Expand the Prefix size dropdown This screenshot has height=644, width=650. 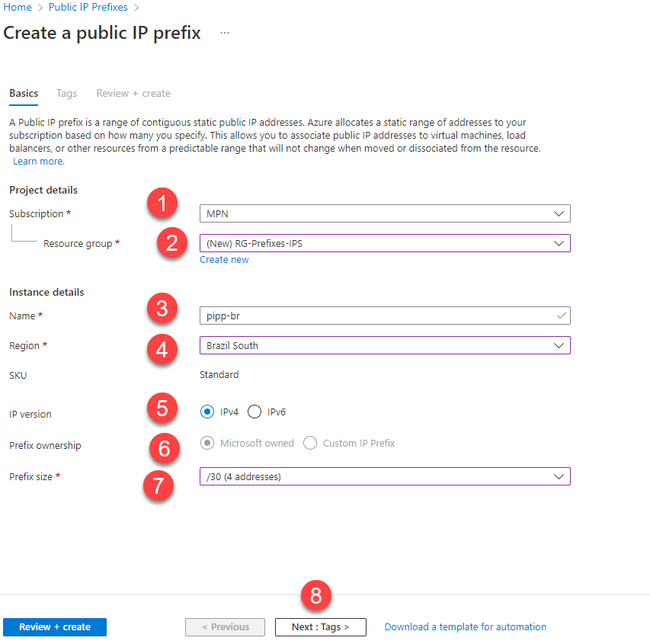click(x=385, y=476)
